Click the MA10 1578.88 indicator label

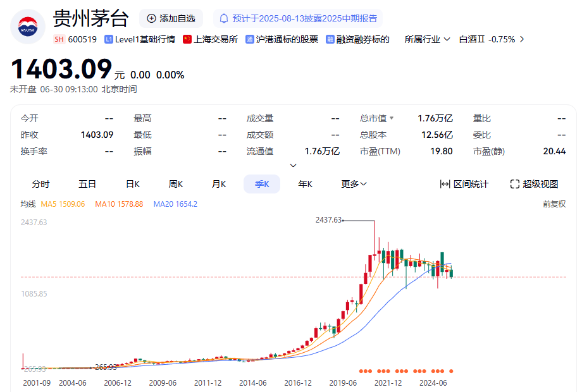(x=119, y=204)
